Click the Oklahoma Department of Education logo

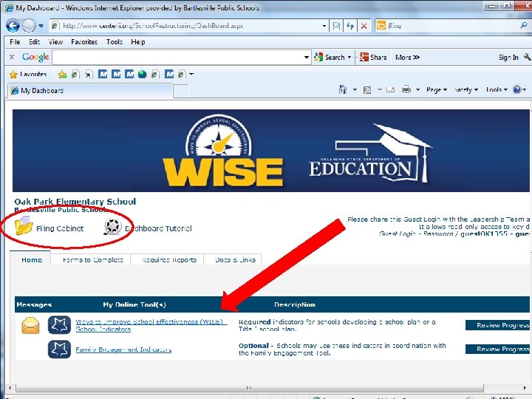370,154
